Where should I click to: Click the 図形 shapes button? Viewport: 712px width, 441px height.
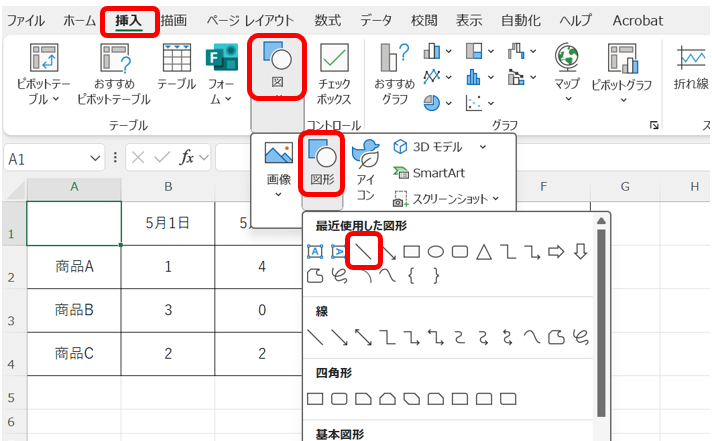pos(322,164)
